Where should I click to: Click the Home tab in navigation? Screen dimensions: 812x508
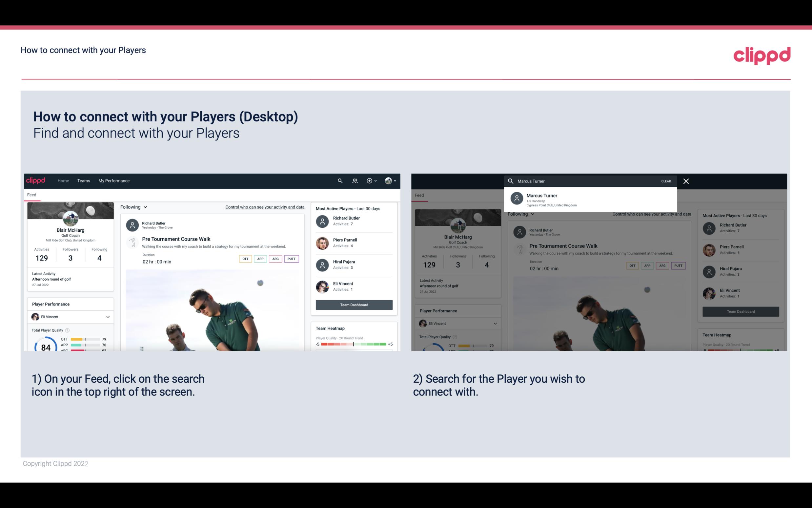[x=63, y=180]
